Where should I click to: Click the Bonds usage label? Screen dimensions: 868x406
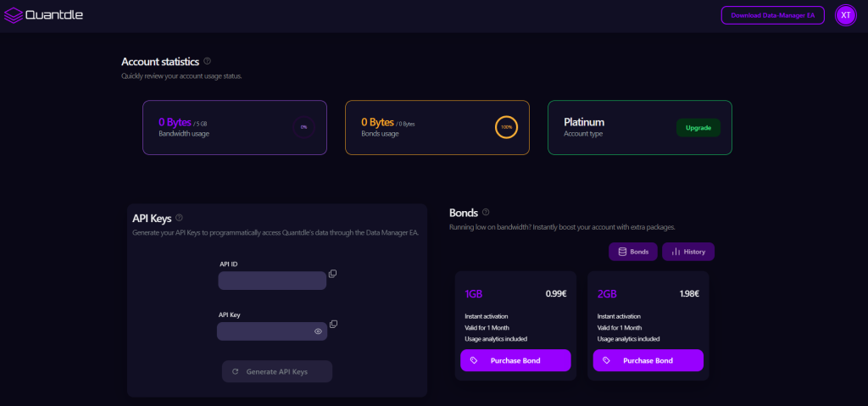pyautogui.click(x=380, y=133)
